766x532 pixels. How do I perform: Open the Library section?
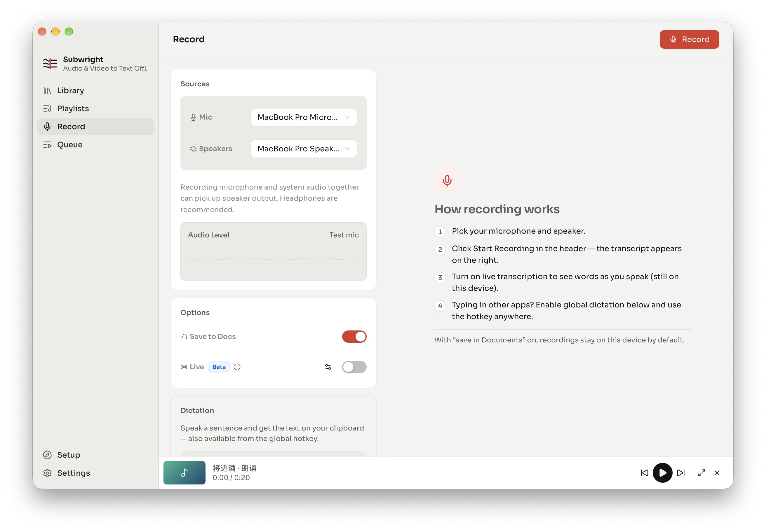[95, 90]
